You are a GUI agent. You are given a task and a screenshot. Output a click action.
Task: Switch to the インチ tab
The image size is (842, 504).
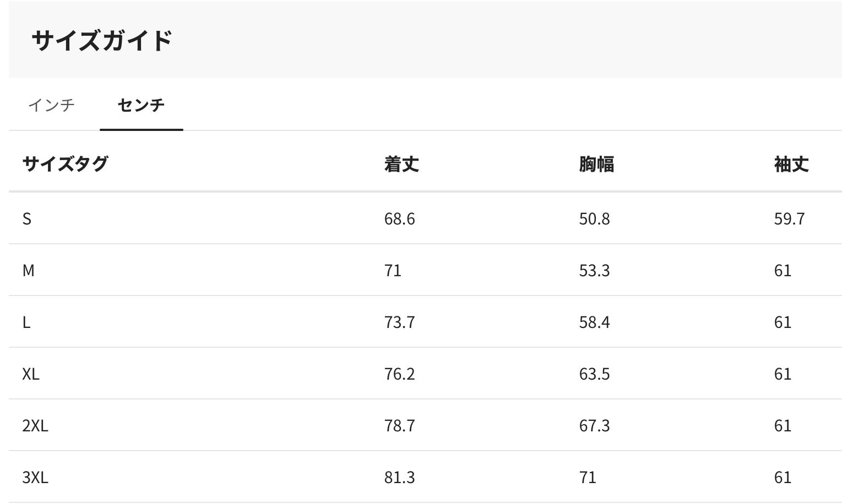pyautogui.click(x=51, y=105)
